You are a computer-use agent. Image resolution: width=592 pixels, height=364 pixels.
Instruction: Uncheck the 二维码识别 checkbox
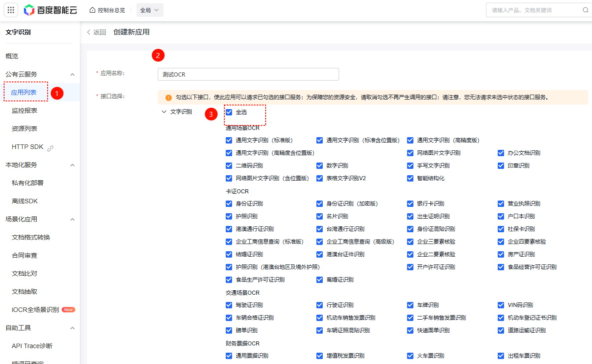tap(229, 166)
